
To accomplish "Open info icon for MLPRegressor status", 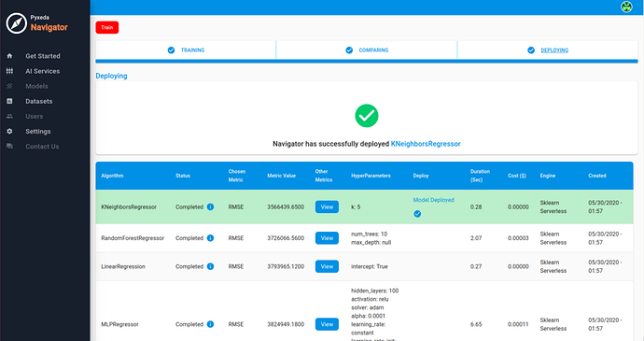I will (210, 324).
